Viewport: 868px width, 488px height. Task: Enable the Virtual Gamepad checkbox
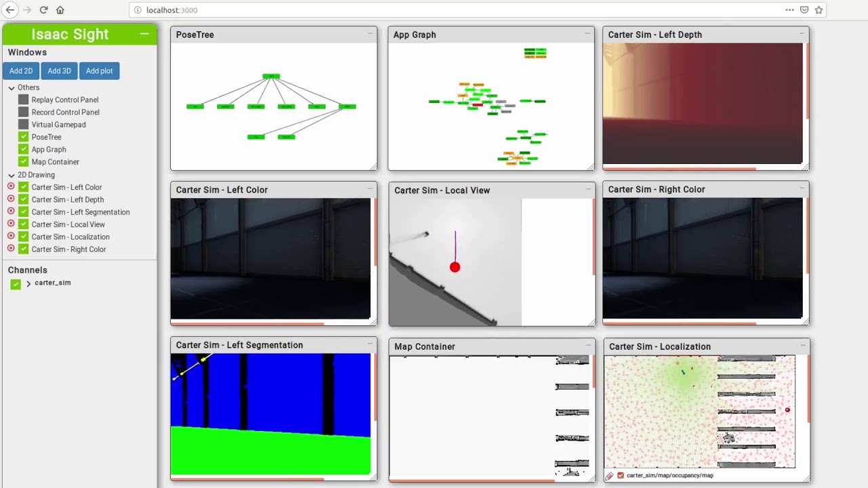click(x=24, y=125)
